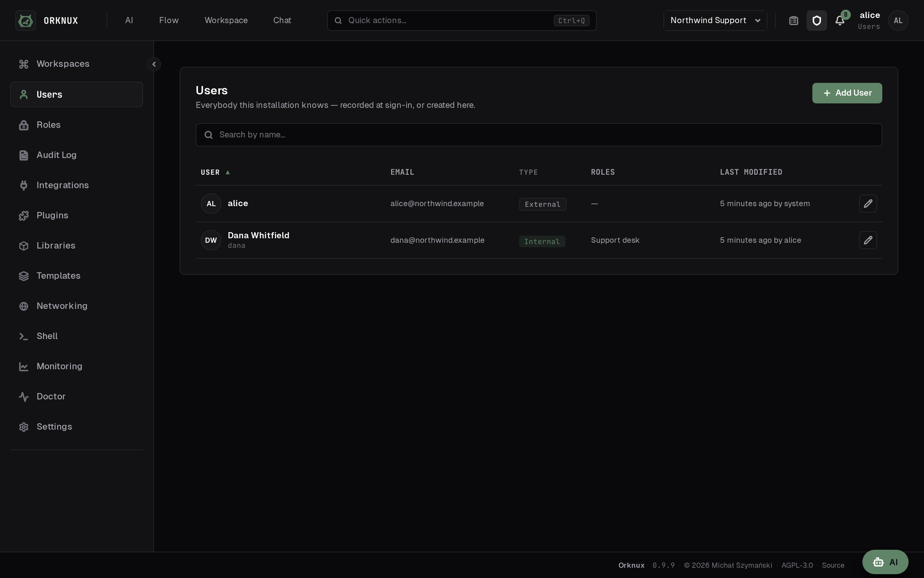Click the AGPL-3.0 license link
This screenshot has width=924, height=578.
(x=797, y=565)
